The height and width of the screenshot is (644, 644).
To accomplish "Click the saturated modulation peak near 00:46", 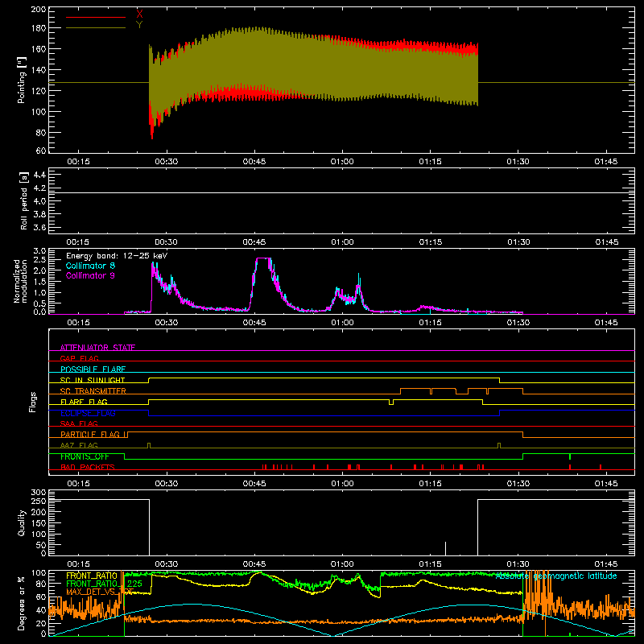I will point(263,258).
